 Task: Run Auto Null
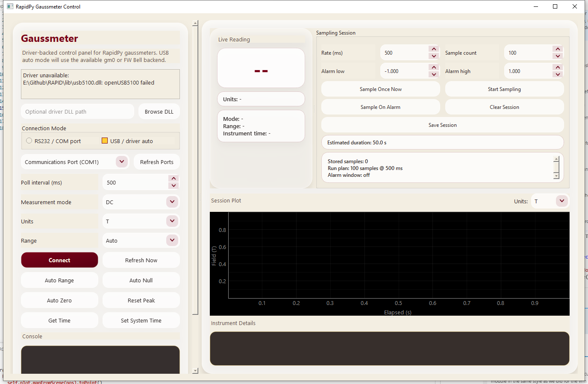tap(141, 280)
